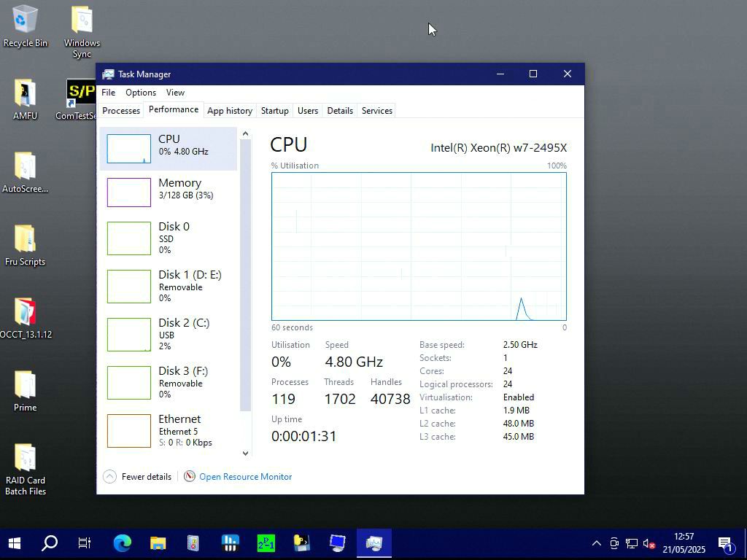The width and height of the screenshot is (747, 560).
Task: Click the Task Manager taskbar button
Action: 374,542
